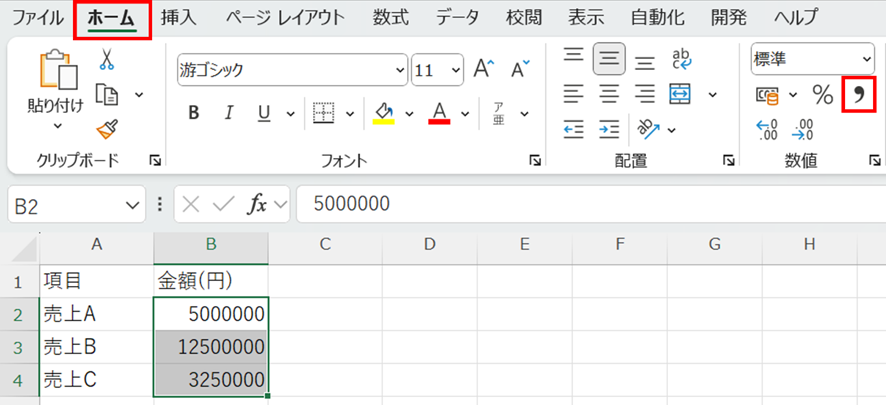The height and width of the screenshot is (405, 886).
Task: Click the insert function fx icon
Action: pos(257,204)
